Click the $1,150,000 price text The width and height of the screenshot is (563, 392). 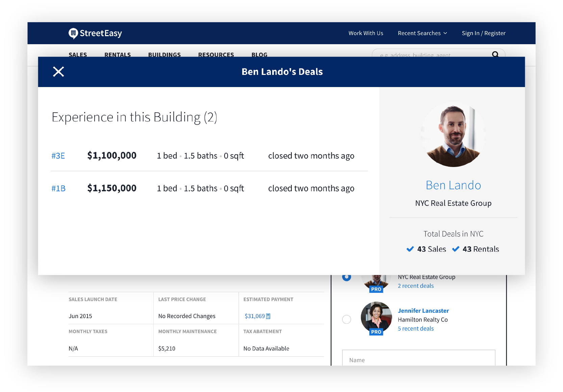[x=112, y=188]
